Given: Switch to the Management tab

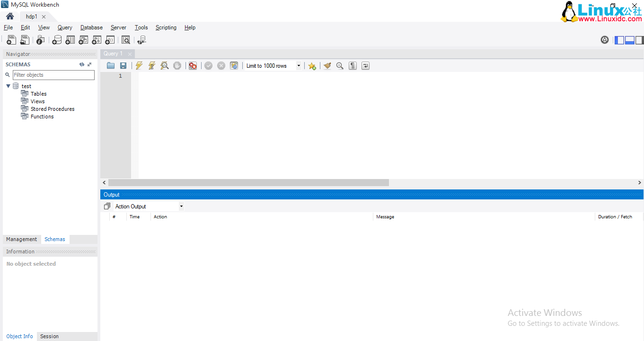Looking at the screenshot, I should coord(21,239).
